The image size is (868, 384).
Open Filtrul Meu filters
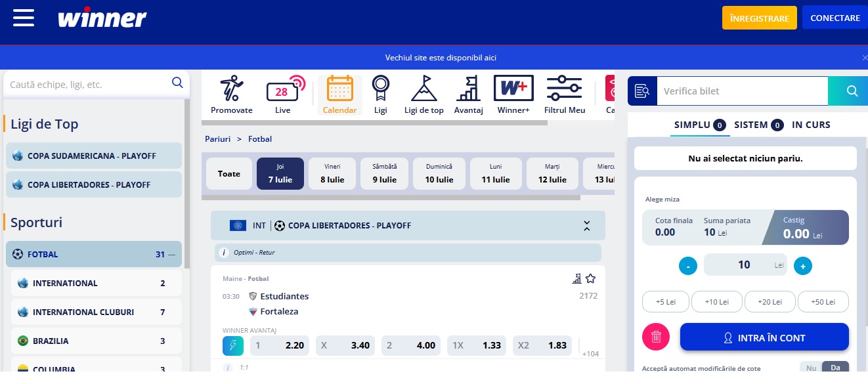[x=565, y=95]
